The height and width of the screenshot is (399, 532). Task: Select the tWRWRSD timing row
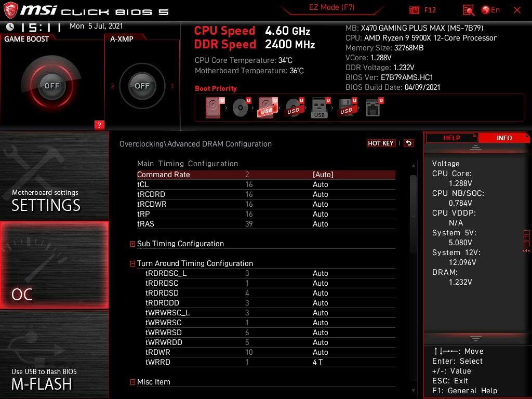[x=270, y=332]
